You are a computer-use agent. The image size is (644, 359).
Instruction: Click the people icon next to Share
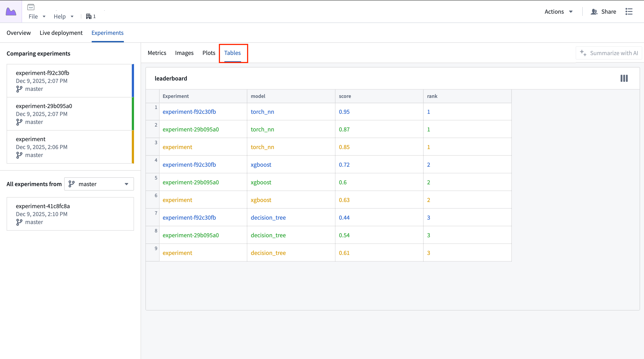[594, 11]
